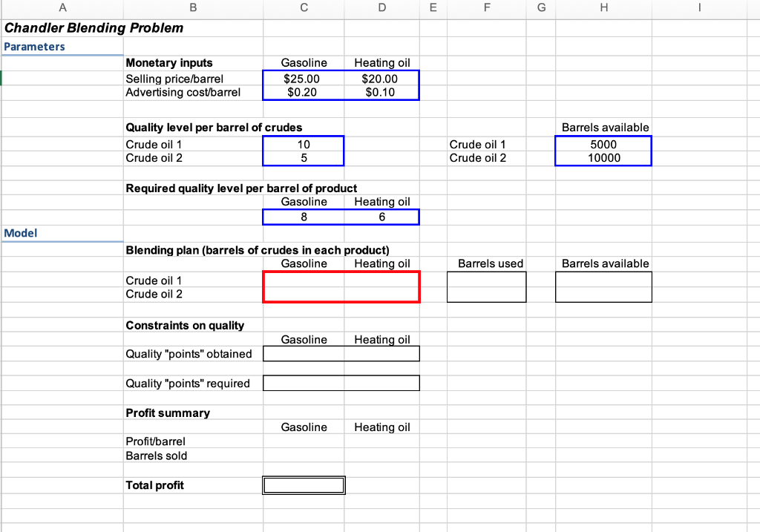Select the red-bordered Gasoline blending plan cell
This screenshot has width=760, height=532.
[x=304, y=280]
